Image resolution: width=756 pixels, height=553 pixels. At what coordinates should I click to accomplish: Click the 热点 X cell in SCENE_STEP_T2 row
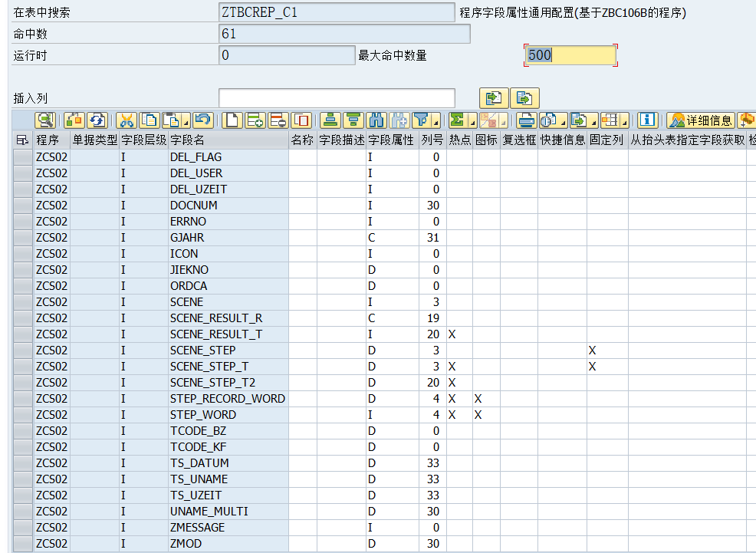coord(459,383)
